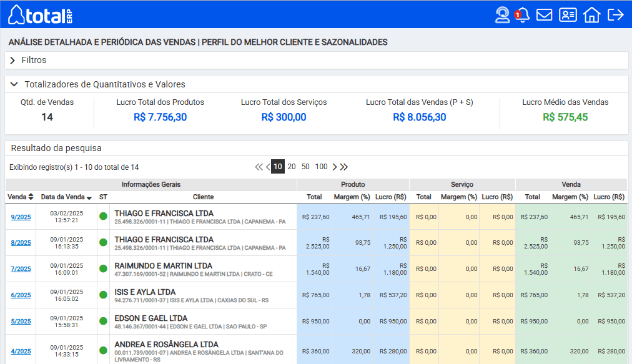Sort by Venda column header

(x=21, y=197)
